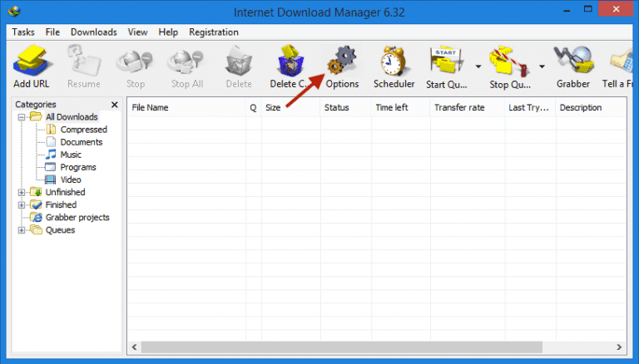Image resolution: width=639 pixels, height=364 pixels.
Task: Open Options with the gears icon
Action: (342, 61)
